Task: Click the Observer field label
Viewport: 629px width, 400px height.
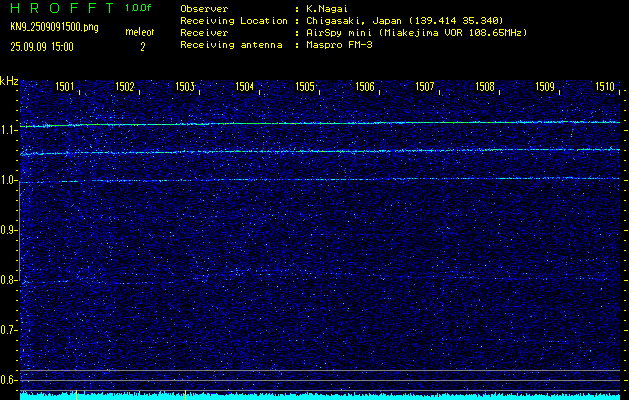Action: [204, 9]
